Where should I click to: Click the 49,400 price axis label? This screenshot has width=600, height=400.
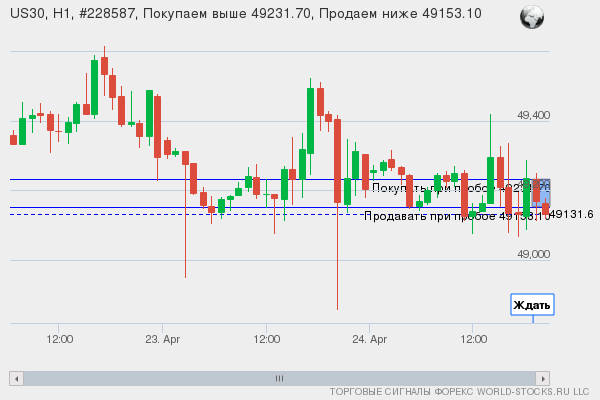pos(533,115)
